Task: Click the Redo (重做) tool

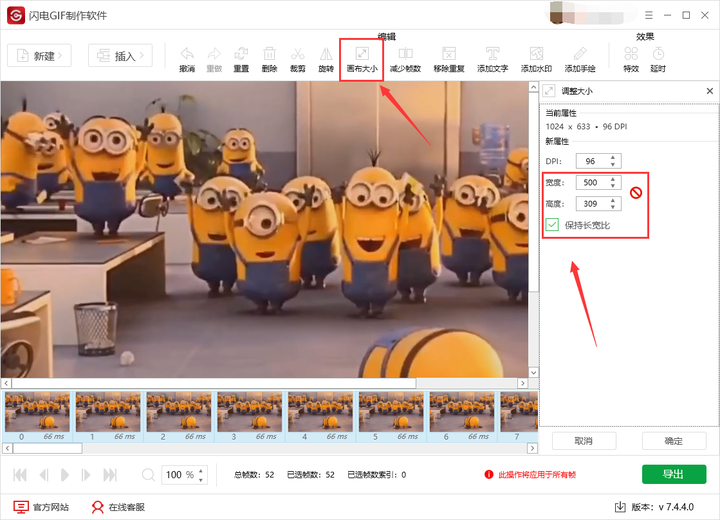Action: click(214, 59)
